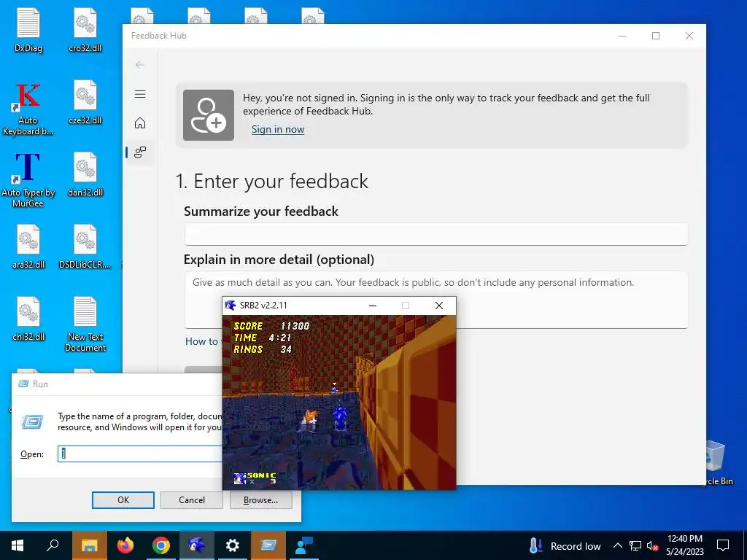Open the DxDiag desktop file

[x=28, y=29]
